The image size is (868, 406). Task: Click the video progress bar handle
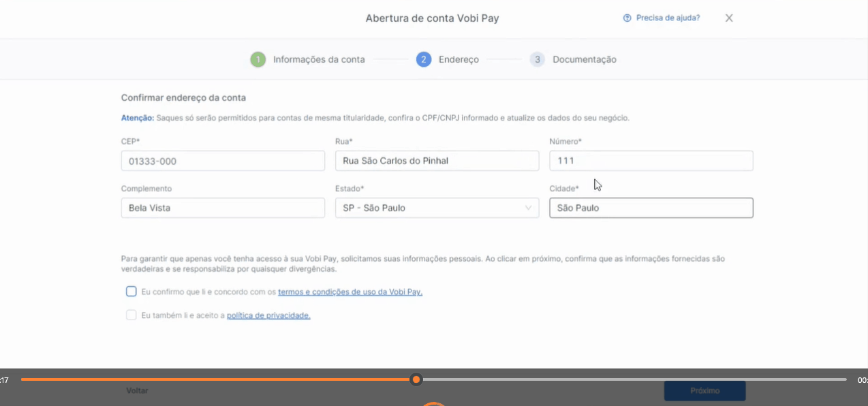(416, 379)
